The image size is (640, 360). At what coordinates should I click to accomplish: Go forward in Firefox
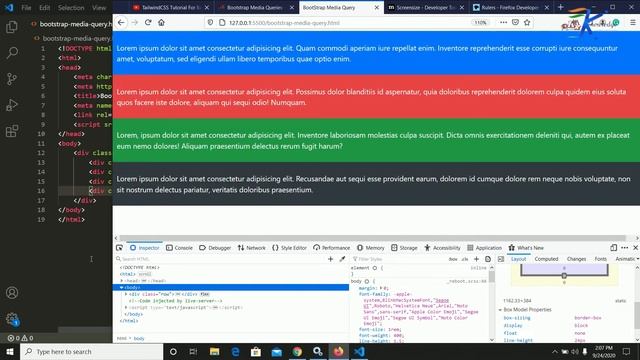click(x=135, y=22)
